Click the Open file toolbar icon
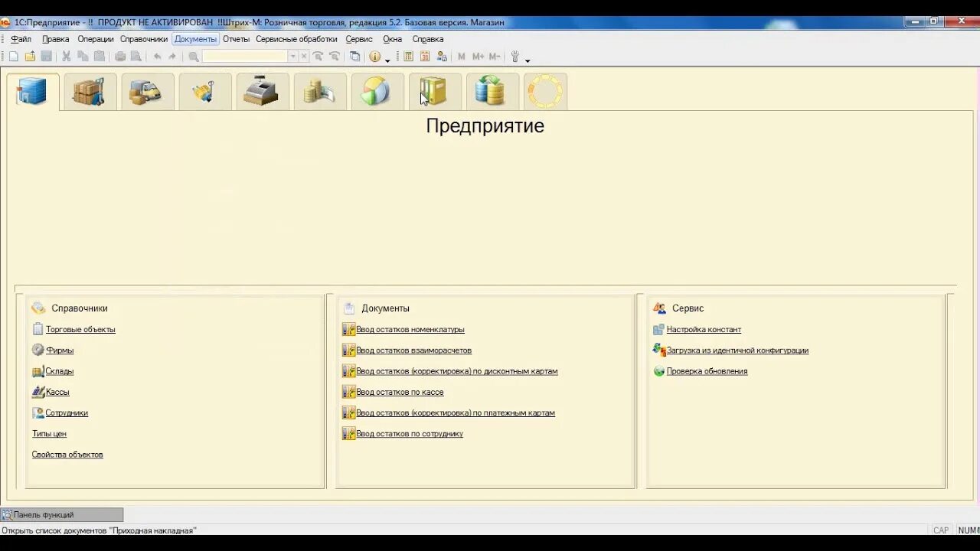The height and width of the screenshot is (551, 980). pyautogui.click(x=30, y=57)
